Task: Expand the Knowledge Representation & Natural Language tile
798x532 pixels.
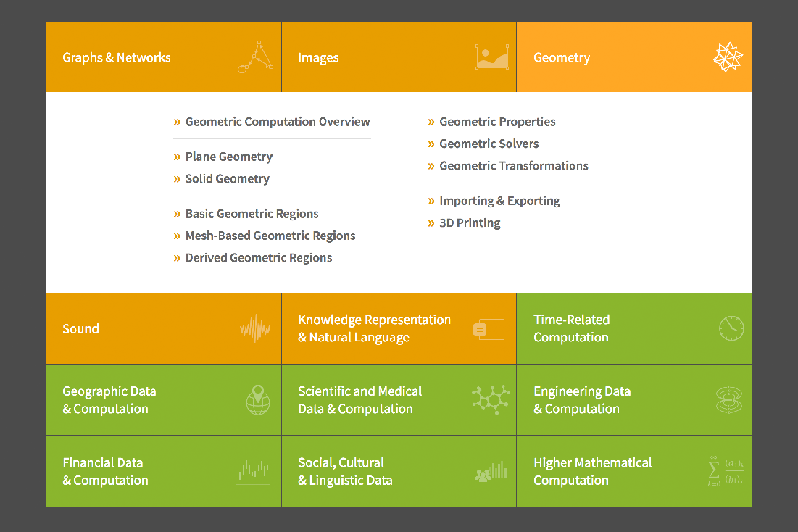Action: (x=399, y=328)
